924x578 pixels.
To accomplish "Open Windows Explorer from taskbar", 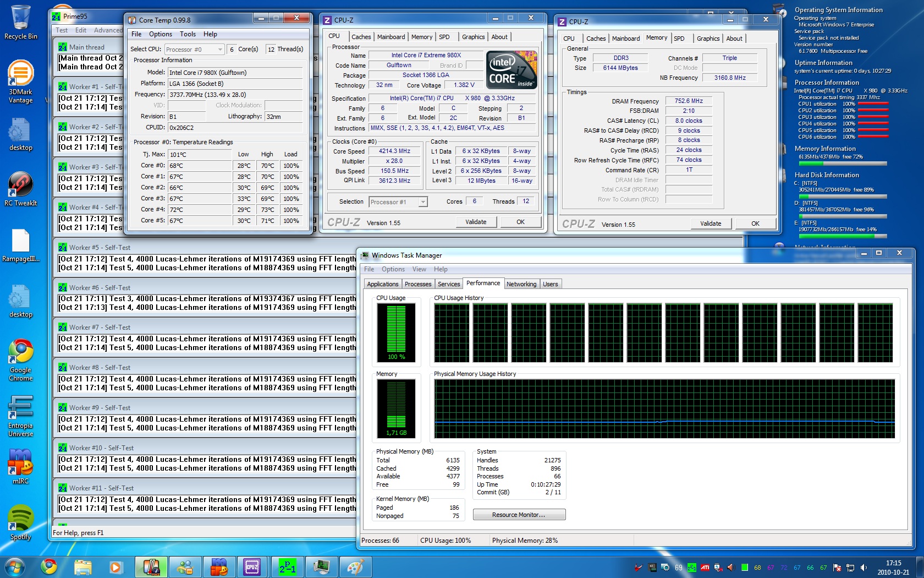I will pos(83,566).
